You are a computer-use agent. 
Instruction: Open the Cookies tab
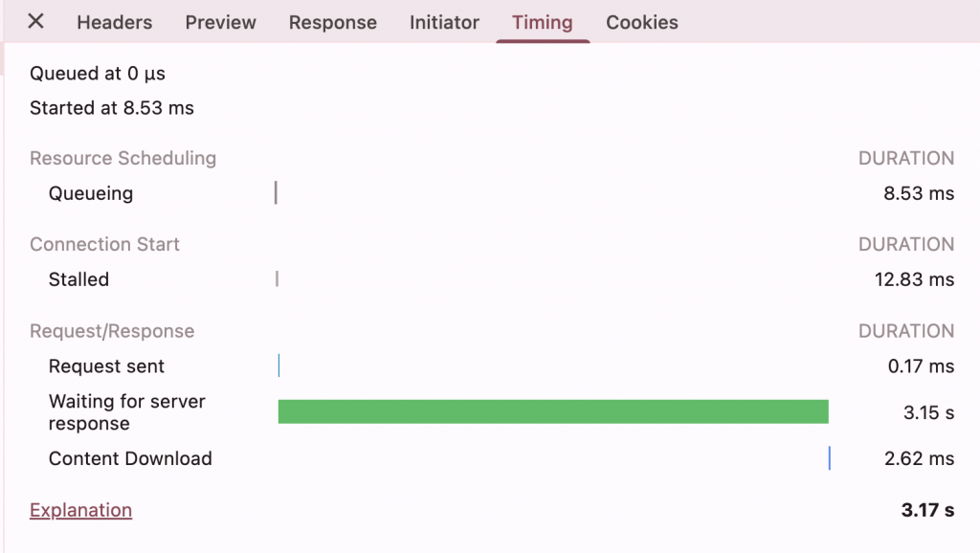point(642,23)
